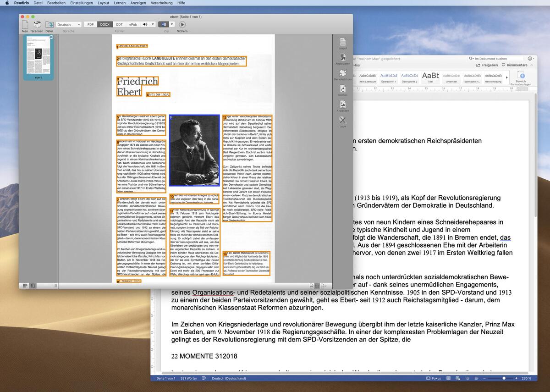Activate the Geraderichten straighten tool
550x392 pixels.
pyautogui.click(x=342, y=72)
